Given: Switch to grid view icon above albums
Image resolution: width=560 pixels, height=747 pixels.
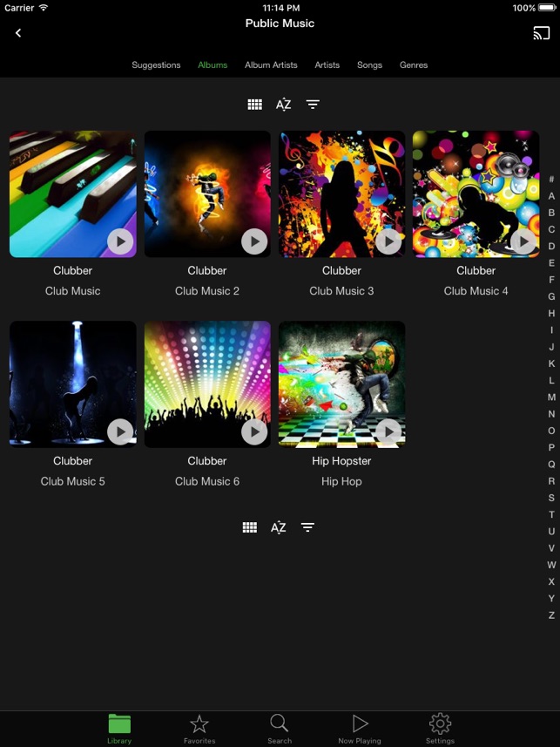Looking at the screenshot, I should [255, 105].
